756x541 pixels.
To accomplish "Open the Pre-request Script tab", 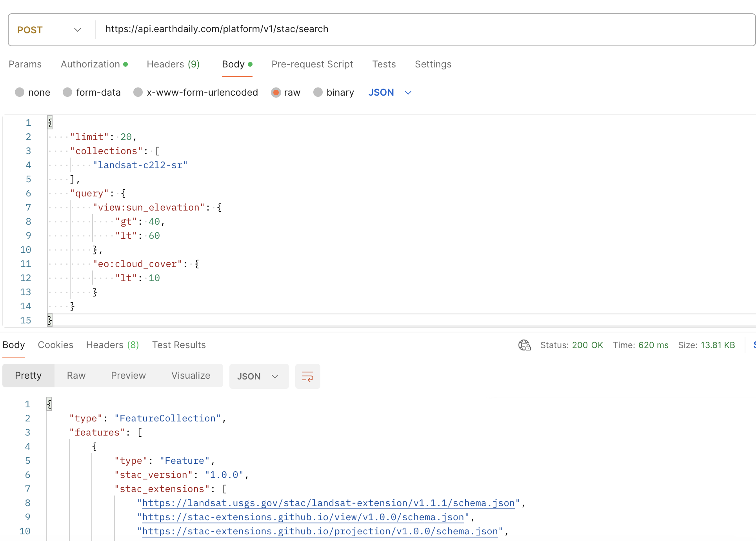I will pyautogui.click(x=312, y=64).
